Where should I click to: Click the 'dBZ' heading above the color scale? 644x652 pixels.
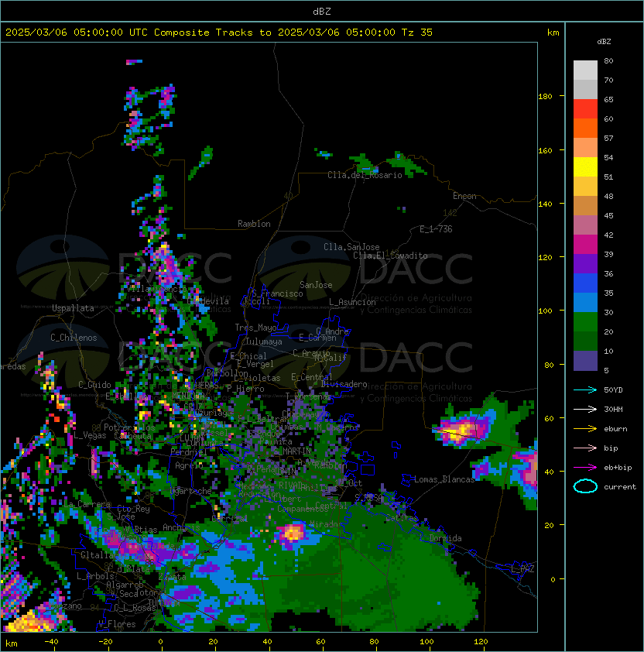pos(604,42)
